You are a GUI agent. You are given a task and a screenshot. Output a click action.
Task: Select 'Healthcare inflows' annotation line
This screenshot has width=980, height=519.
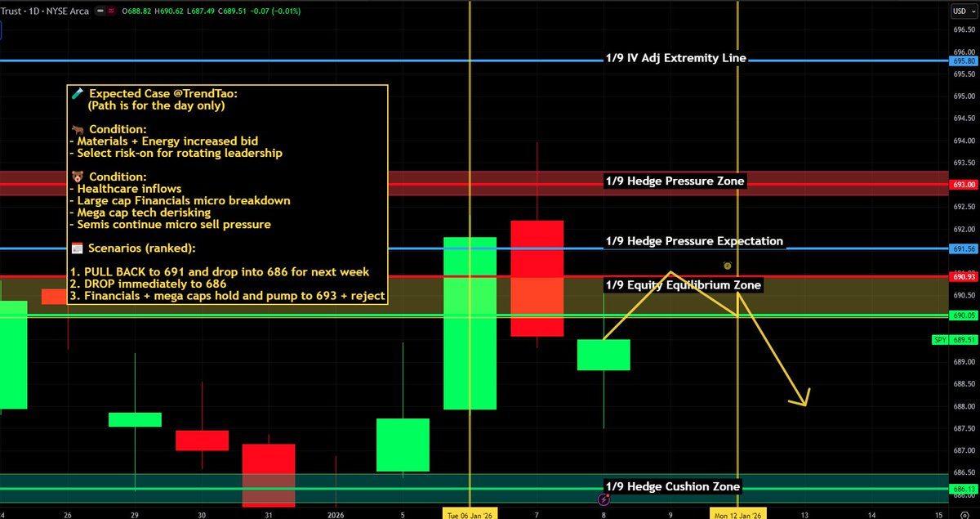(125, 189)
